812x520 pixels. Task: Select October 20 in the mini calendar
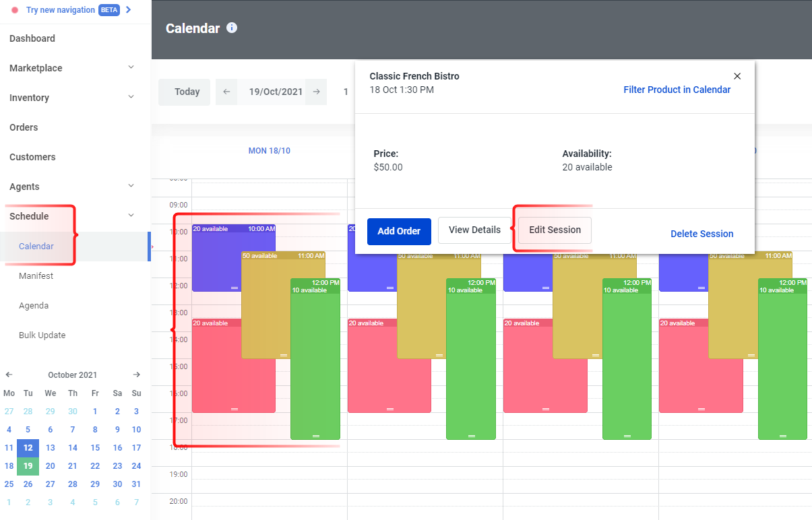50,465
